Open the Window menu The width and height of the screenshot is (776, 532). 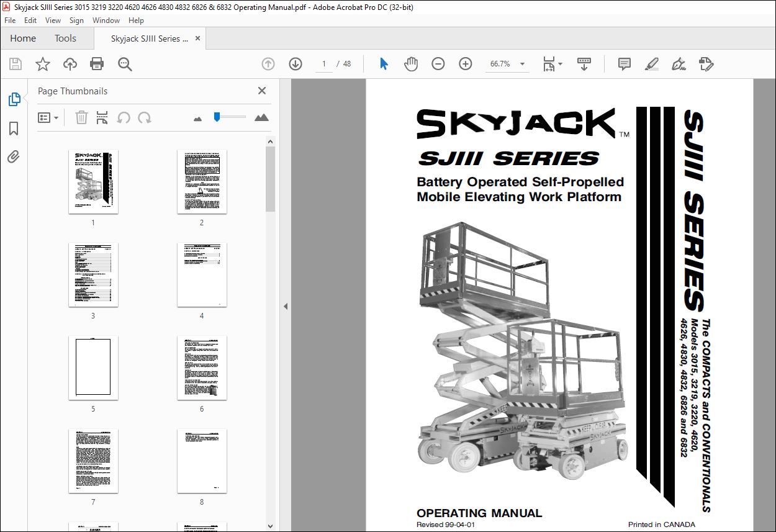106,20
